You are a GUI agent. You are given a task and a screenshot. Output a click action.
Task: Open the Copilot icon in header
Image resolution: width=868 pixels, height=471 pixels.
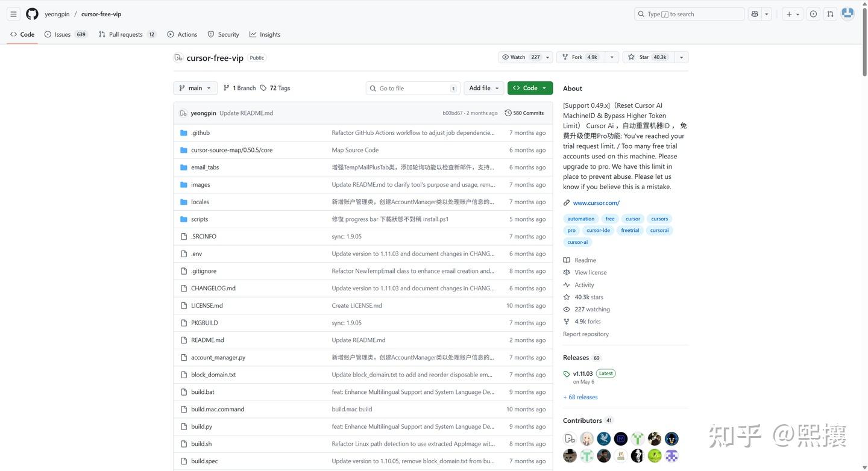(x=754, y=14)
